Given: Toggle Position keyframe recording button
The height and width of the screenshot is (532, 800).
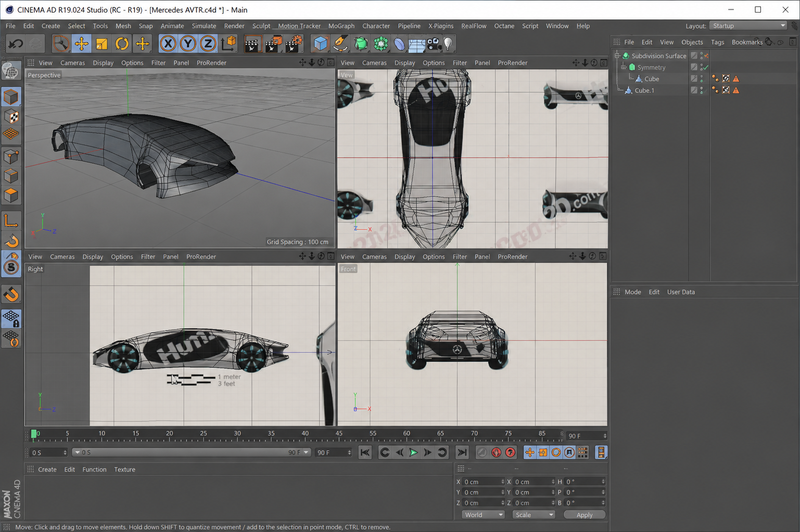Looking at the screenshot, I should tap(530, 452).
